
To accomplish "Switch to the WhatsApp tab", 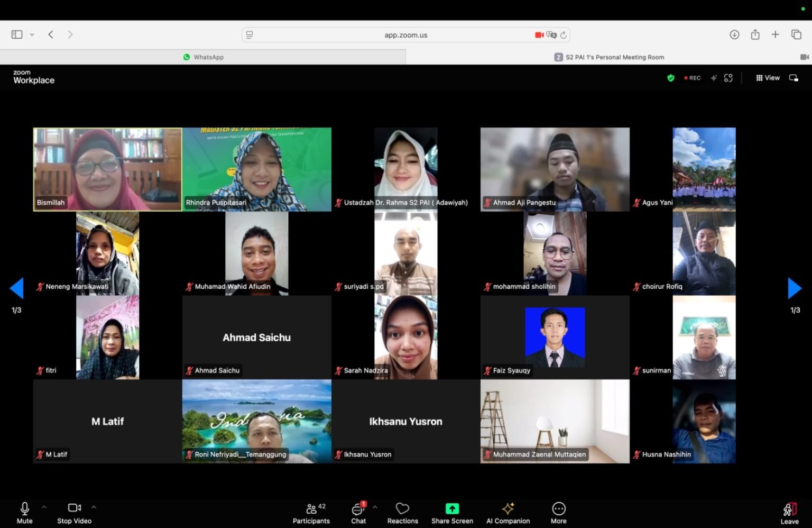I will coord(203,57).
